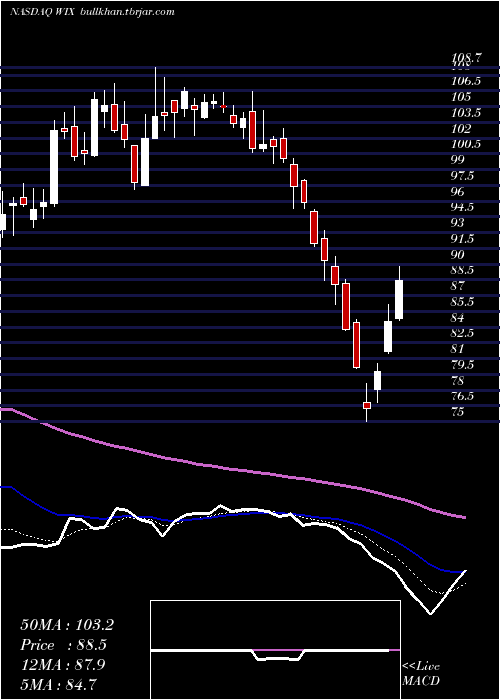Click the 90 price axis label
The width and height of the screenshot is (500, 700).
459,254
